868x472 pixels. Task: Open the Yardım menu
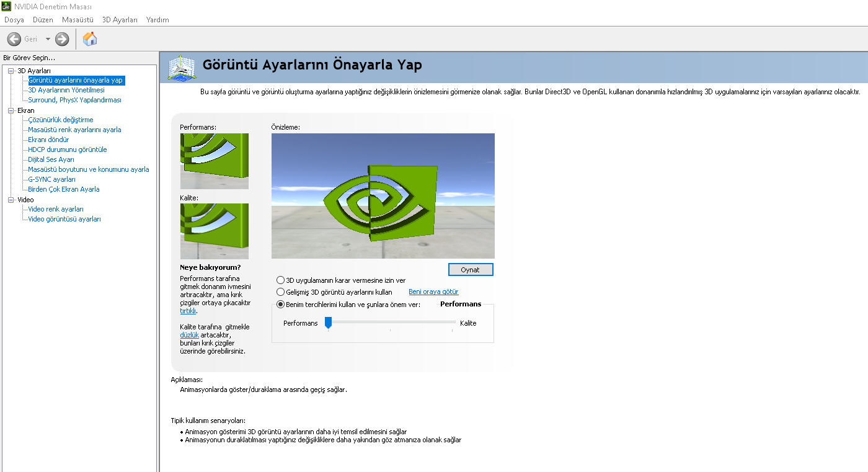pyautogui.click(x=157, y=20)
